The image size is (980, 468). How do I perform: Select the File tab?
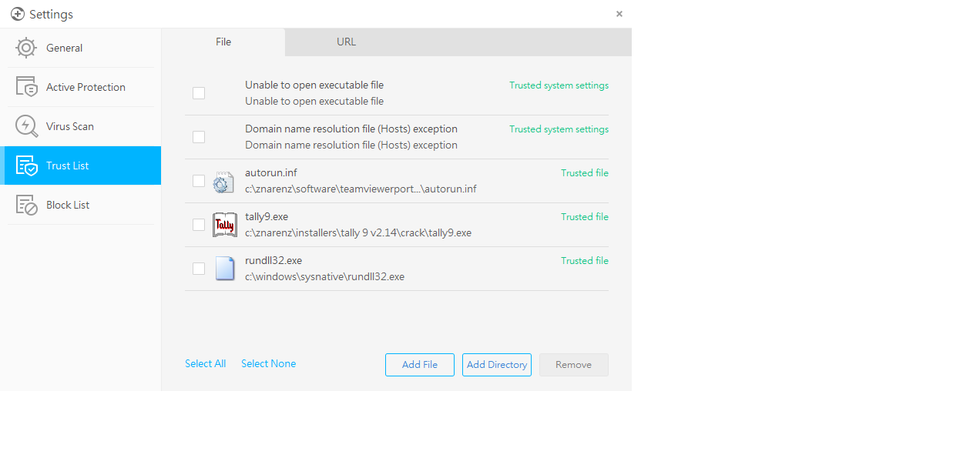coord(223,42)
